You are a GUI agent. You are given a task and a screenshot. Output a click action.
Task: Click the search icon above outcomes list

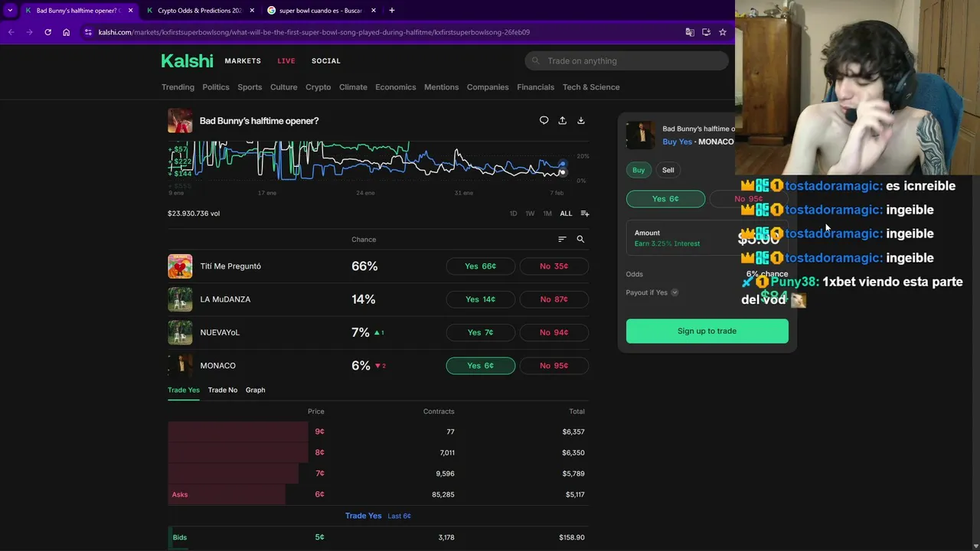[x=580, y=240]
